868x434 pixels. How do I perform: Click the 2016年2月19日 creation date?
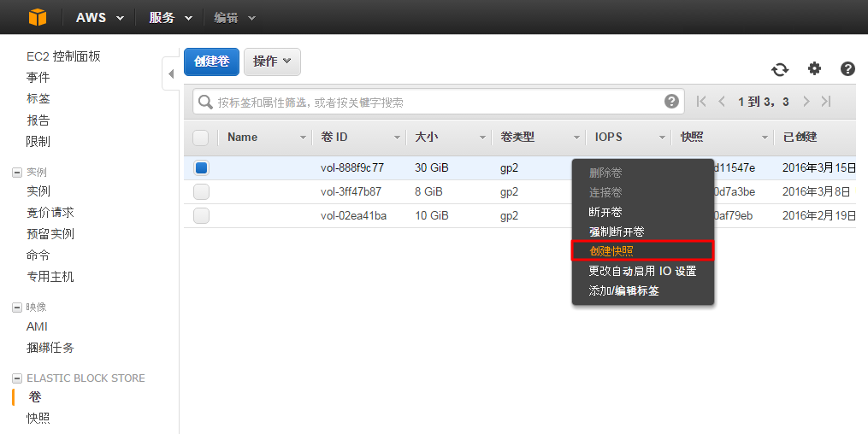[x=819, y=215]
